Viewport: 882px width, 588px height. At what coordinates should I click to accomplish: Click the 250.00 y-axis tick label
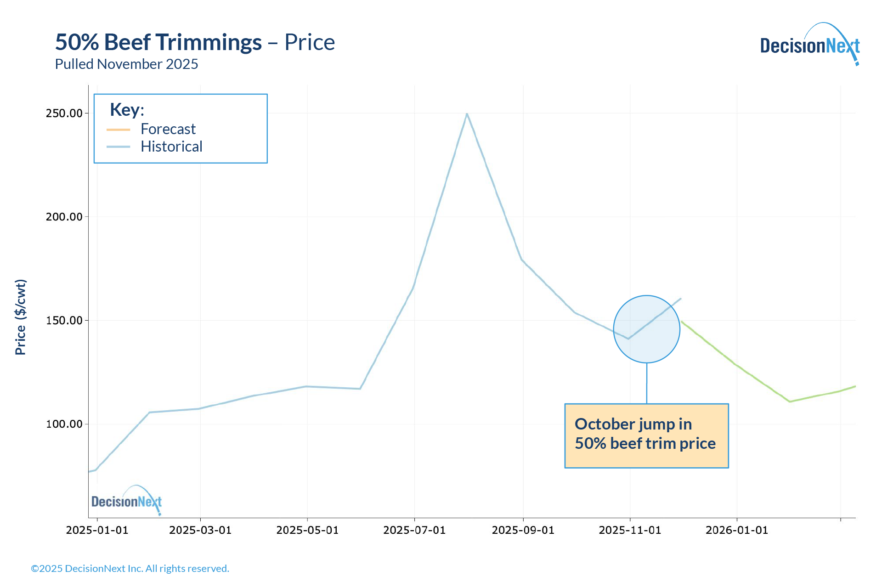[64, 113]
